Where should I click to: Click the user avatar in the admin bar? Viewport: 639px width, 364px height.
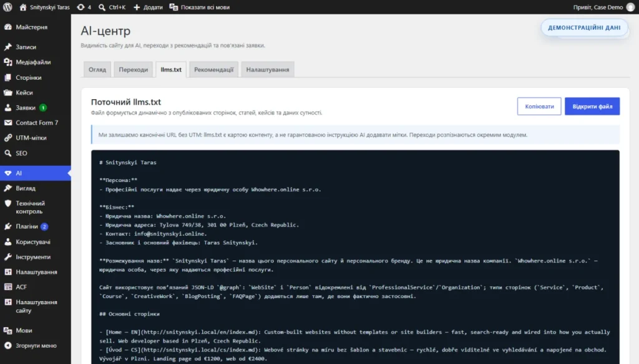tap(630, 7)
